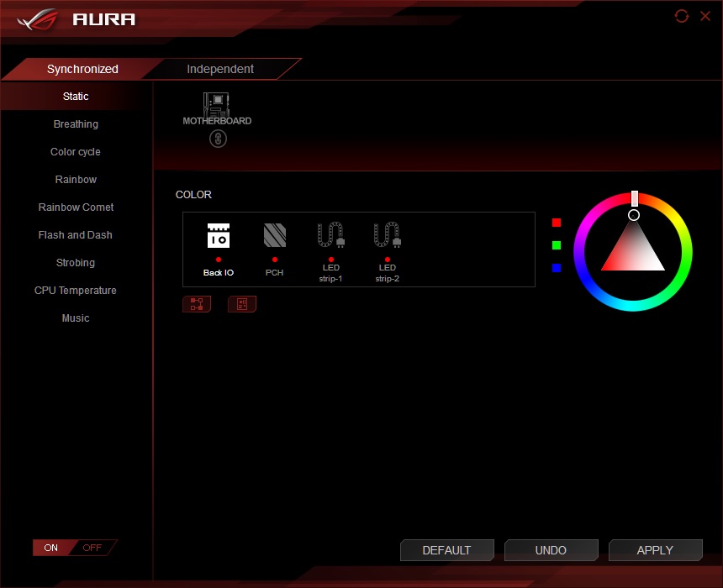Select the LED strip-1 zone icon
723x588 pixels.
click(x=331, y=235)
